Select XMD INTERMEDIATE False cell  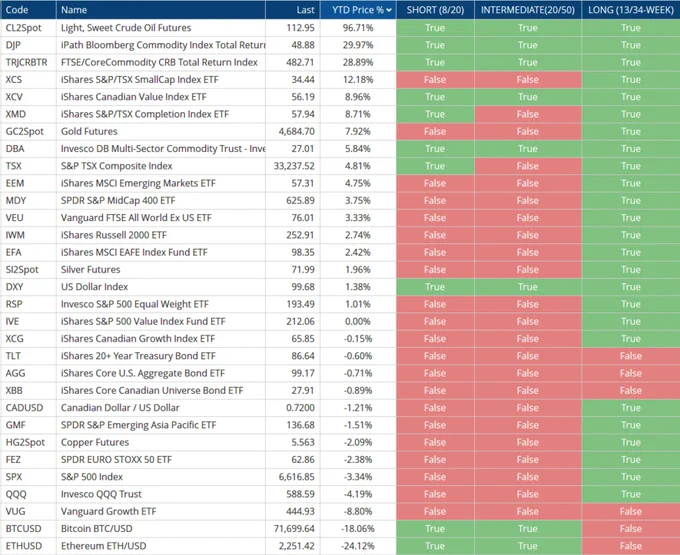pyautogui.click(x=527, y=114)
